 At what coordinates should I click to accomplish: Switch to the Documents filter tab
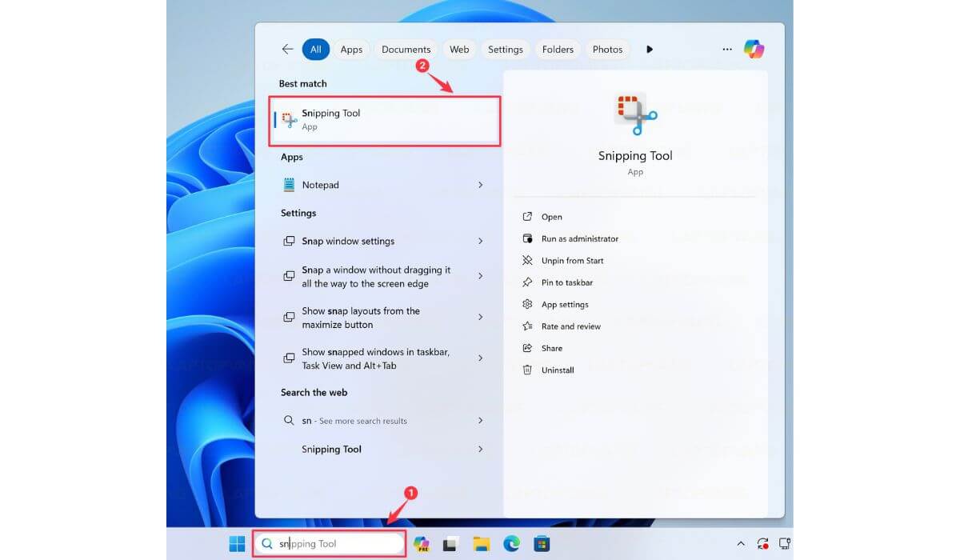click(x=406, y=49)
